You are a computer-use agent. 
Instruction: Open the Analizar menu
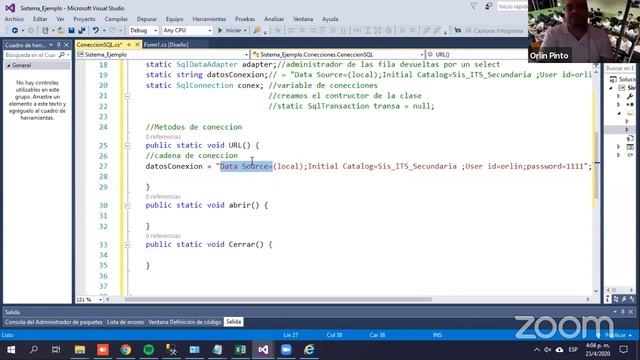point(274,19)
